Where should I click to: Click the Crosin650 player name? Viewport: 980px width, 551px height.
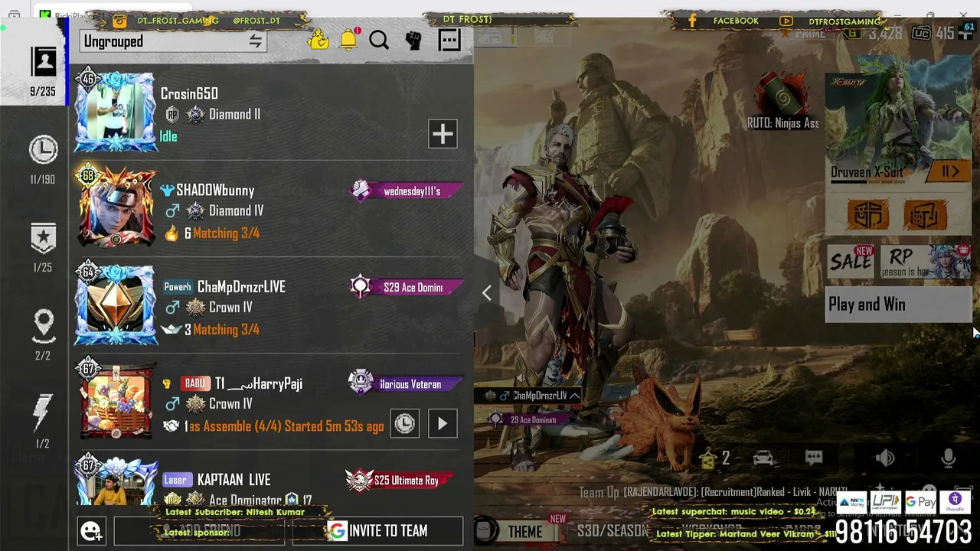click(189, 93)
